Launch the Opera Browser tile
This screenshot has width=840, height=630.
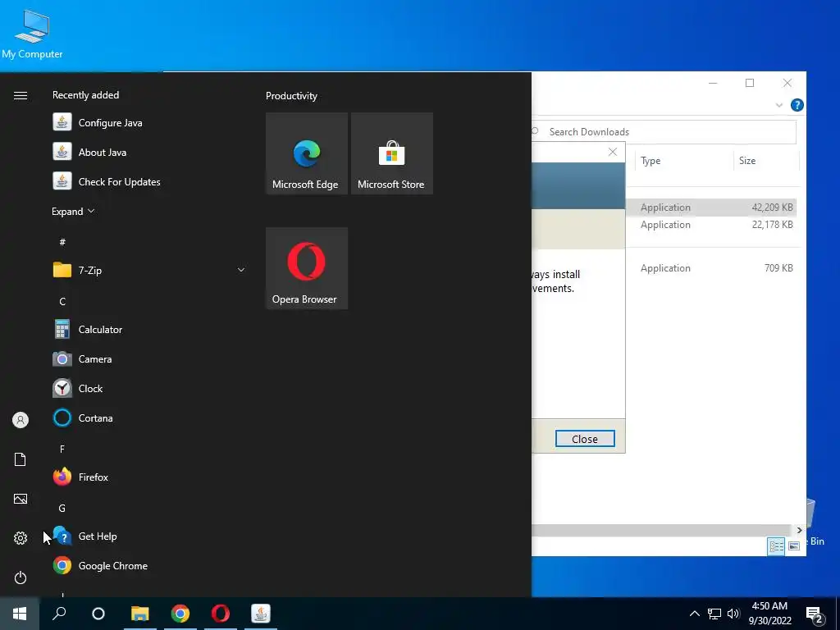[307, 268]
